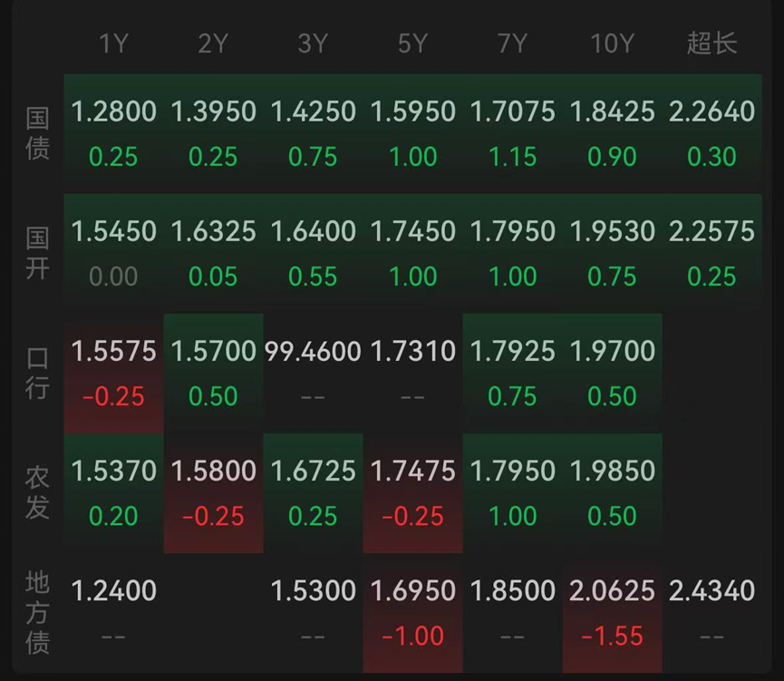Click the 国债 10Y quote showing 1.8425
Viewport: 784px width, 681px height.
pos(612,112)
